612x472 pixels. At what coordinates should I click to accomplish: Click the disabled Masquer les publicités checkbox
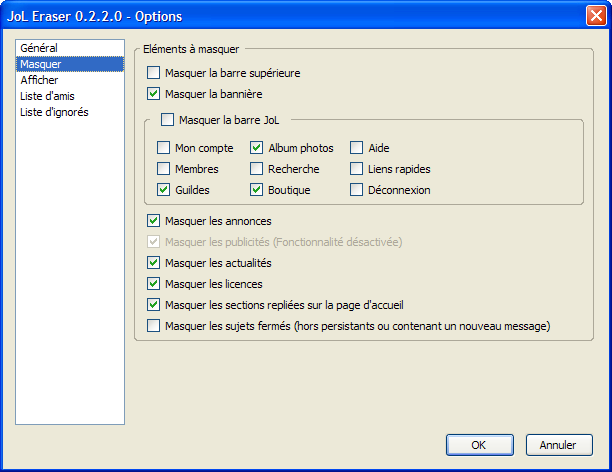click(153, 242)
